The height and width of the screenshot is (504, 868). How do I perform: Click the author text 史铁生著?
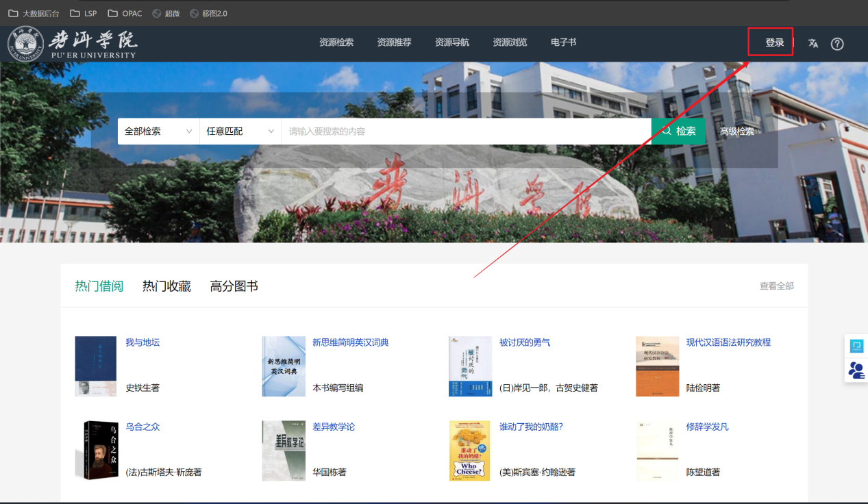[x=142, y=388]
